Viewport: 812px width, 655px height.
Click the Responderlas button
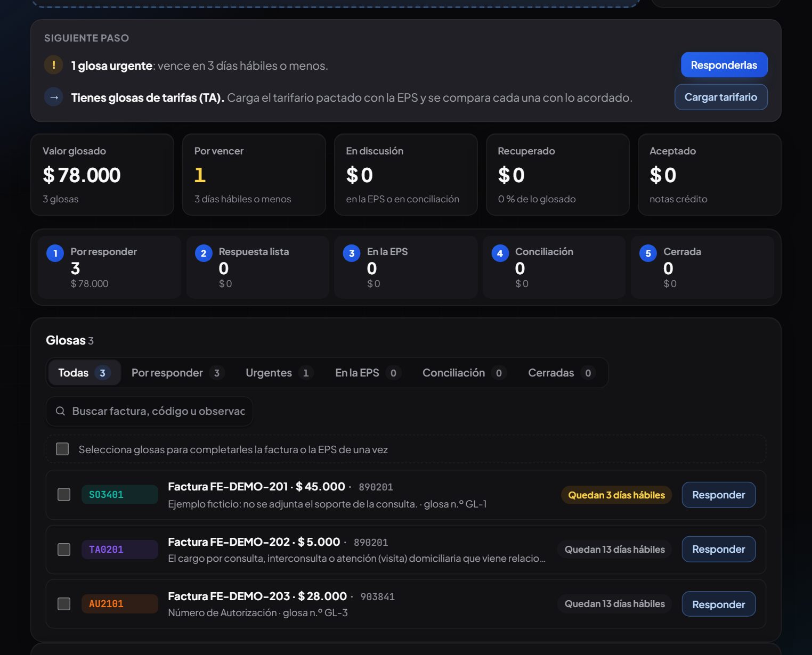click(724, 65)
